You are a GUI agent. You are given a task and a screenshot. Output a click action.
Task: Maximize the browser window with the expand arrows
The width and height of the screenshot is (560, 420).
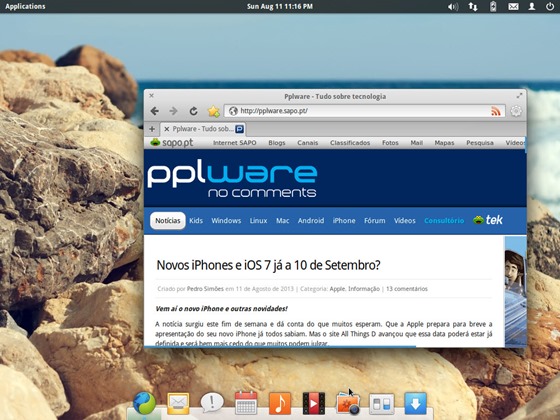pyautogui.click(x=519, y=96)
